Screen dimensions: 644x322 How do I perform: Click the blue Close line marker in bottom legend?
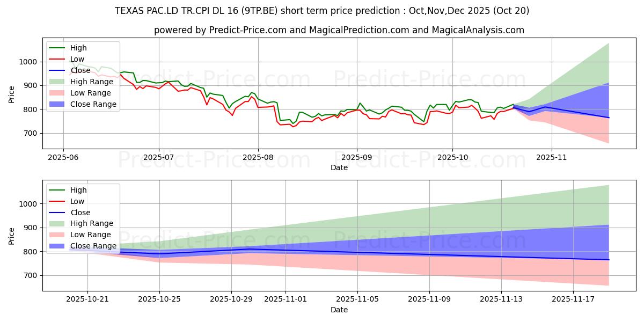click(58, 213)
